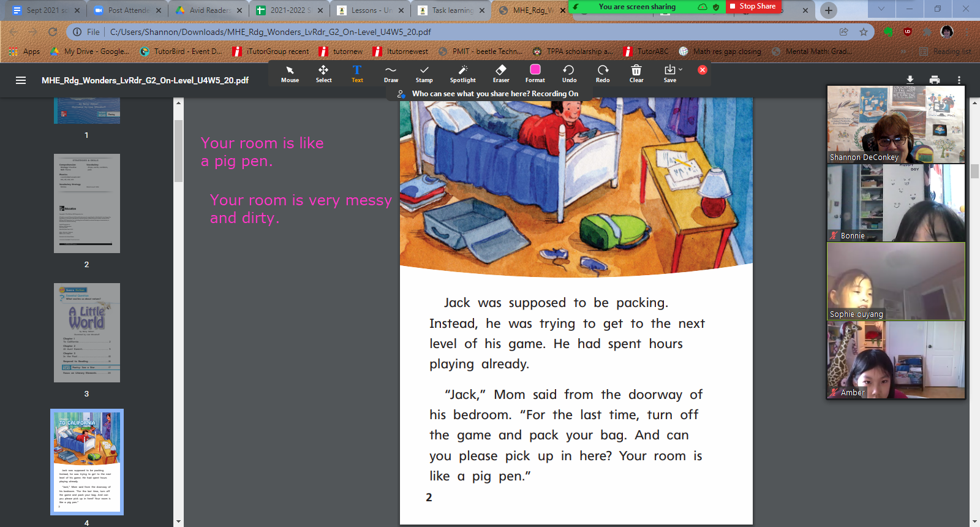Open TutorBird - Event bookmark
This screenshot has height=527, width=980.
(x=181, y=51)
